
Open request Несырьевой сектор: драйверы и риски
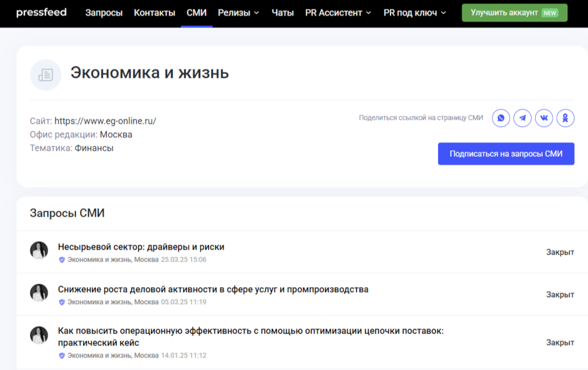click(x=141, y=247)
